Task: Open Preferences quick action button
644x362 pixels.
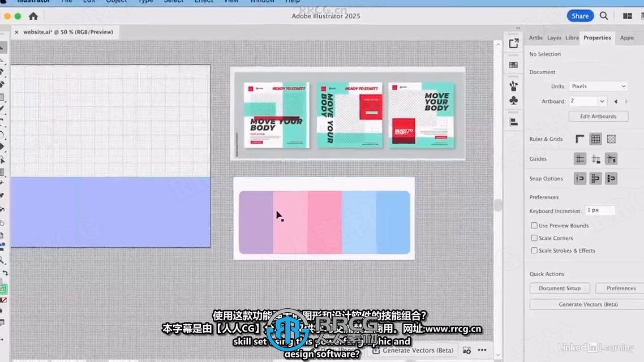Action: coord(621,288)
